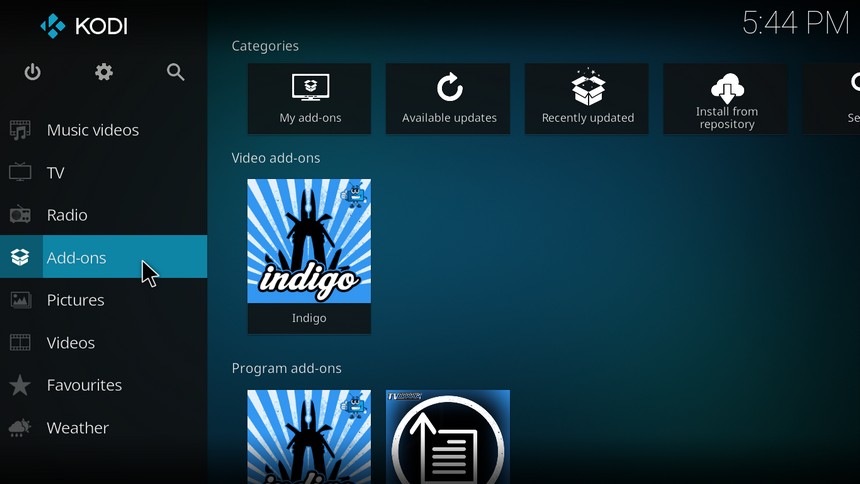
Task: Click the Categories heading
Action: click(265, 46)
